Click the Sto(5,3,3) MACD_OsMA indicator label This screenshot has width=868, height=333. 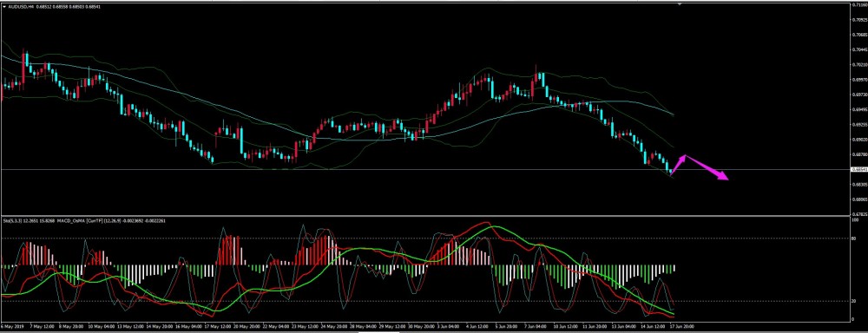point(84,221)
